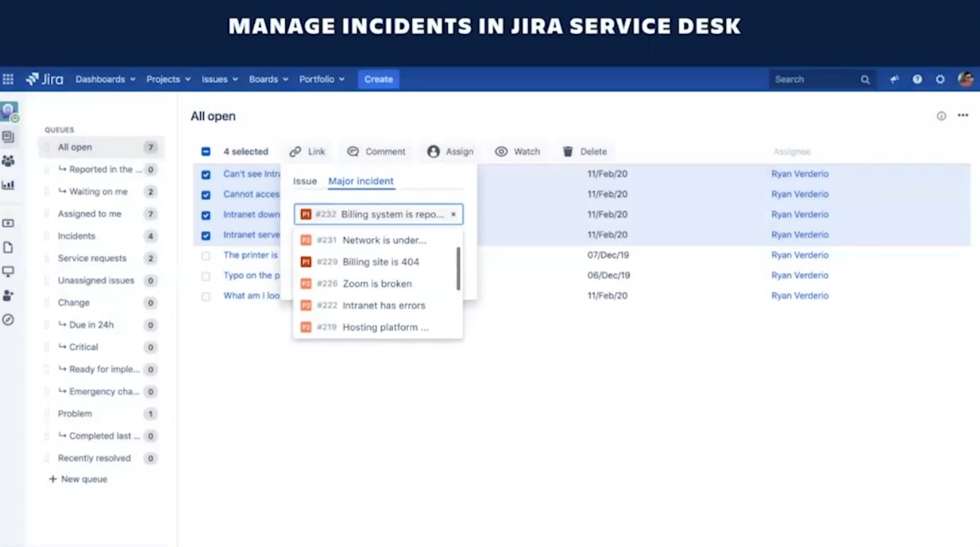Click the Jira logo
The width and height of the screenshot is (980, 547).
[x=45, y=79]
